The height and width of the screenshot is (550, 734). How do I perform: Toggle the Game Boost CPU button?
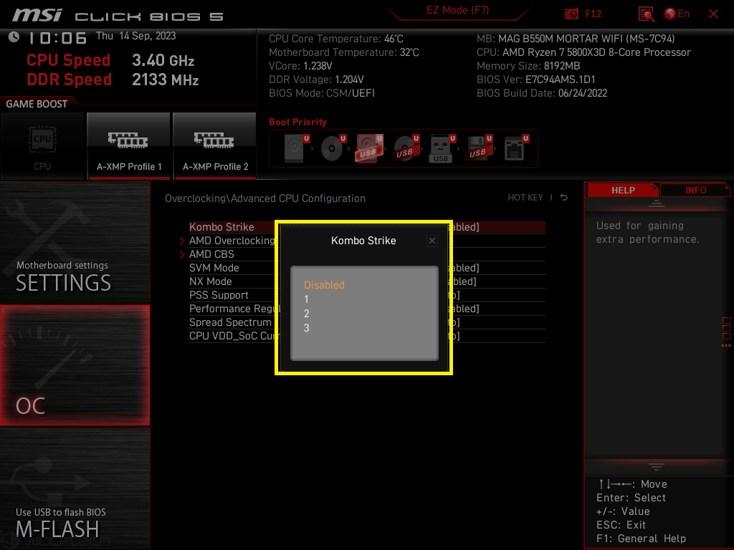coord(43,146)
